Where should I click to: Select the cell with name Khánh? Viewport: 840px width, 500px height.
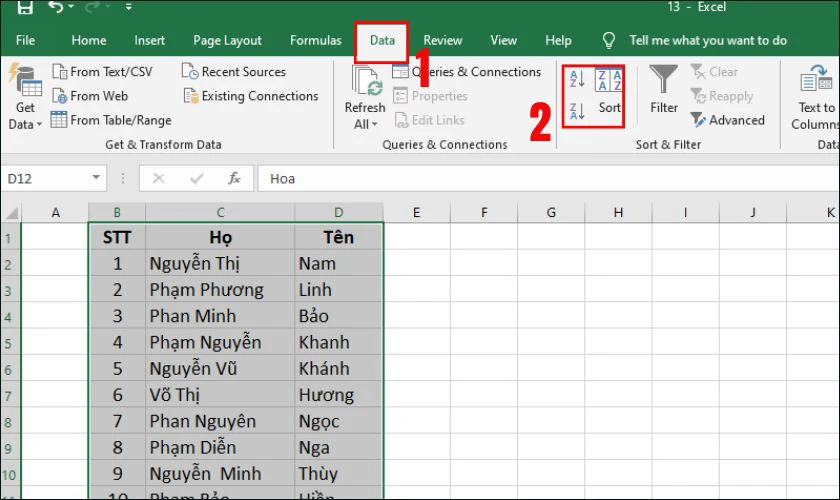click(339, 369)
